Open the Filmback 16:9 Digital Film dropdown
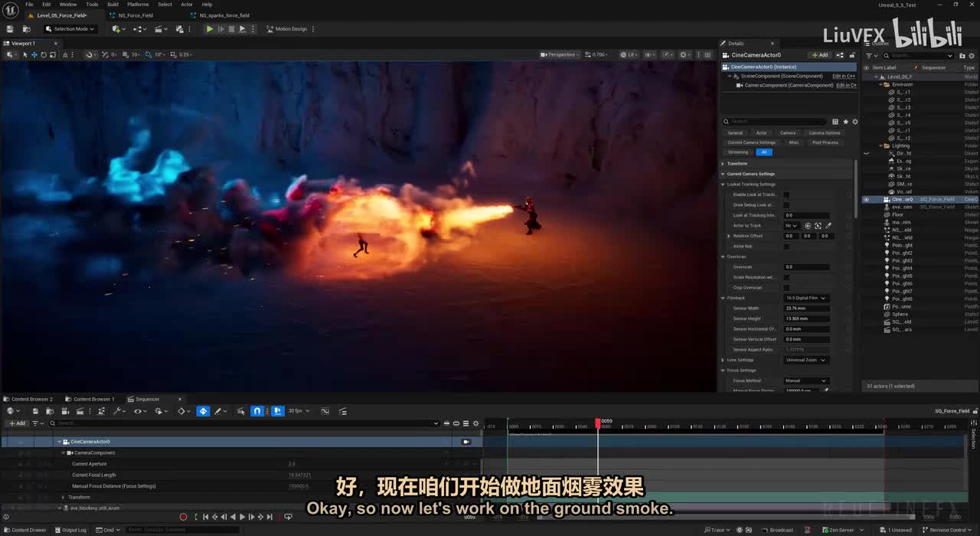The height and width of the screenshot is (536, 980). tap(805, 298)
